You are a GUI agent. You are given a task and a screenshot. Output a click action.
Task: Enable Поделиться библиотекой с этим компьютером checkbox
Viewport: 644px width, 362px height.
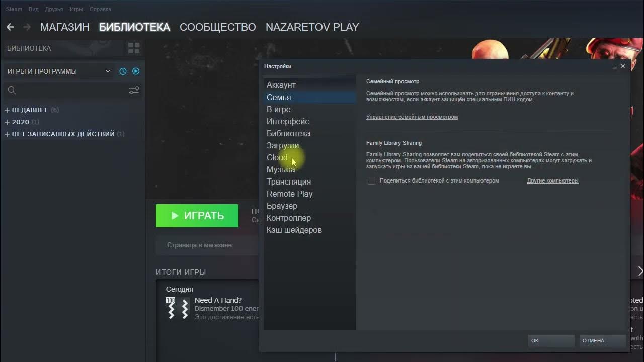[x=371, y=180]
